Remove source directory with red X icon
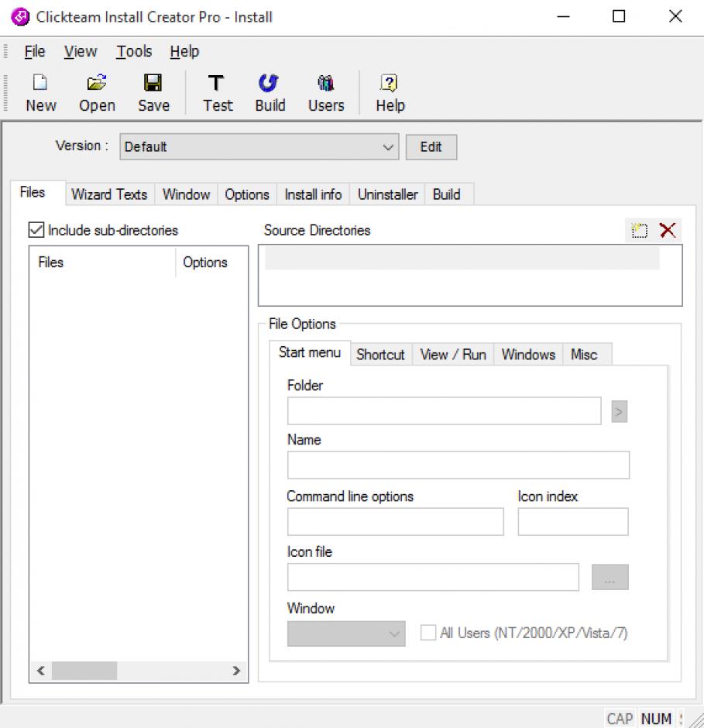The width and height of the screenshot is (704, 728). (668, 230)
